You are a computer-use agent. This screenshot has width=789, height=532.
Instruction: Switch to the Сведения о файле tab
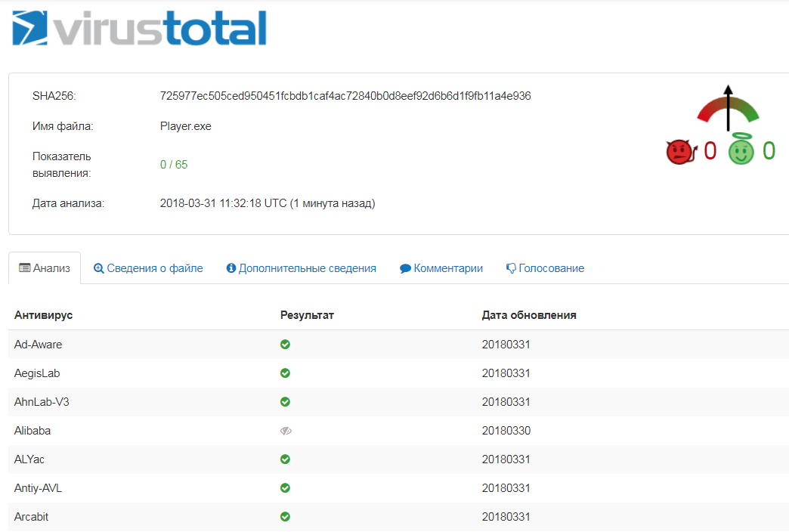coord(148,268)
